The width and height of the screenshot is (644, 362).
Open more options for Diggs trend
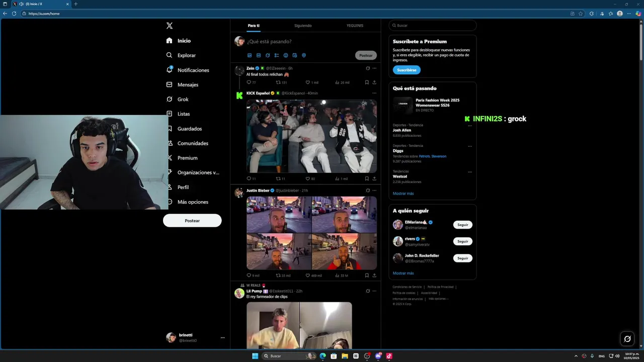coord(470,146)
